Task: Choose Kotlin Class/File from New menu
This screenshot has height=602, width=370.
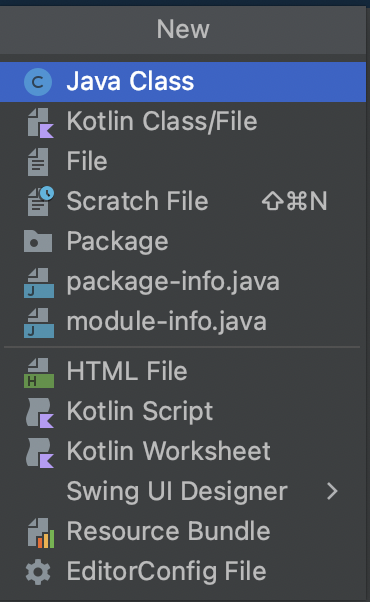Action: coord(183,122)
